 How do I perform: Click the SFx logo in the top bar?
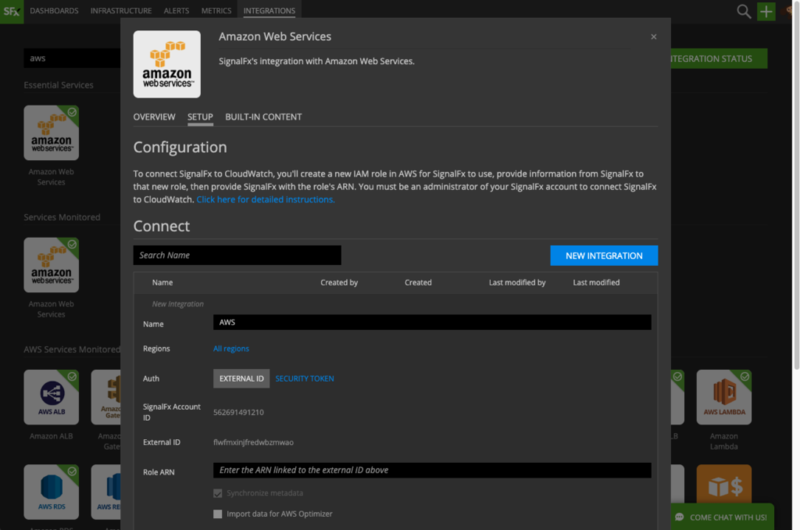[x=12, y=11]
